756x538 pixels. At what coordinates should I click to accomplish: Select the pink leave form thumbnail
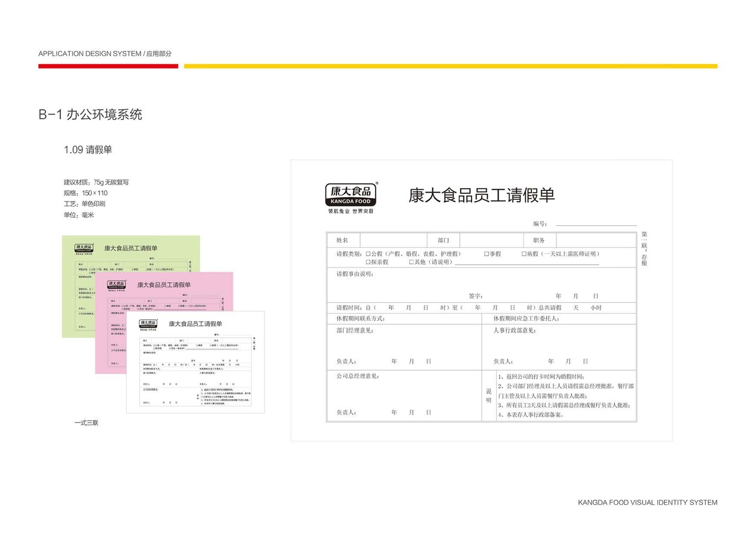(x=164, y=323)
